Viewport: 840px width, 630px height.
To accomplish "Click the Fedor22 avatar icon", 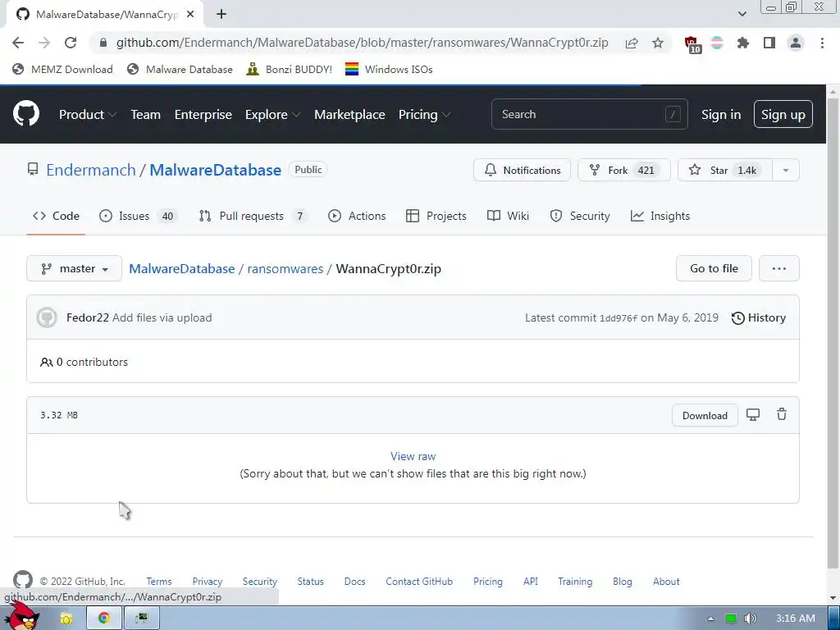I will [47, 317].
